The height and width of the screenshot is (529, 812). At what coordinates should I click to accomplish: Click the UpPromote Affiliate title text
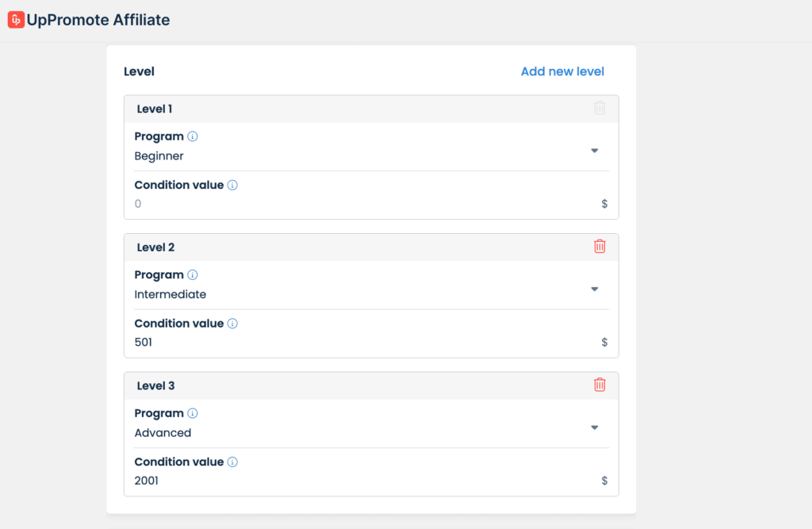pyautogui.click(x=98, y=20)
